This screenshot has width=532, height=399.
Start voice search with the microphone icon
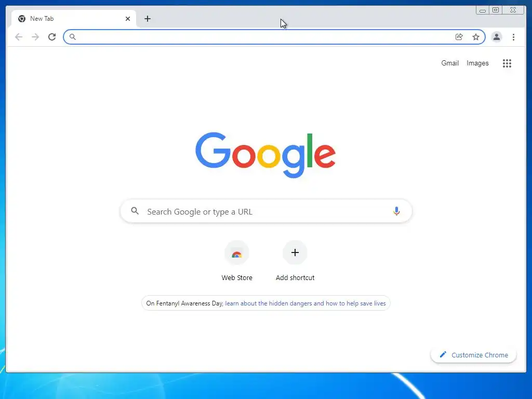tap(396, 211)
